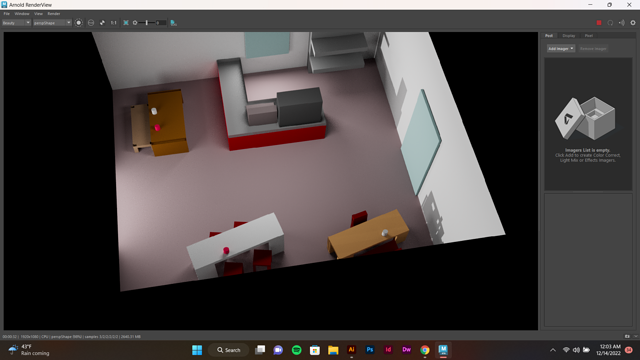Expand the Add Imager dropdown
The image size is (640, 360).
[x=561, y=49]
